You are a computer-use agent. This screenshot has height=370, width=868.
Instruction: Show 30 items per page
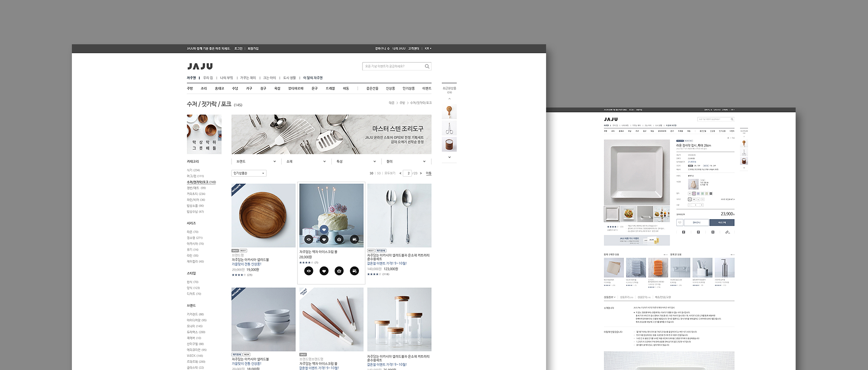point(372,173)
